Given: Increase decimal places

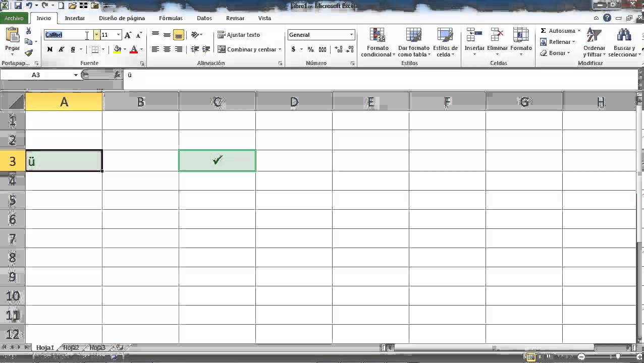Looking at the screenshot, I should click(x=338, y=49).
